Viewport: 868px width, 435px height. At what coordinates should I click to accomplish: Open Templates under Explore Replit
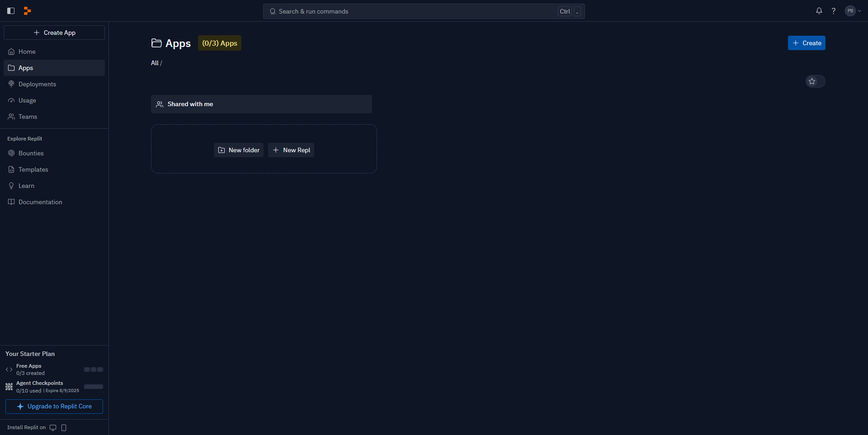54,169
